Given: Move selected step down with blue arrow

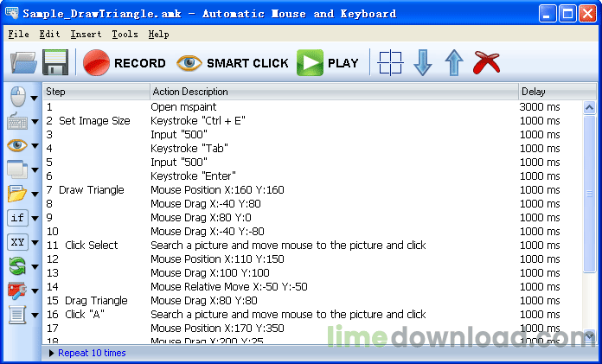Looking at the screenshot, I should click(x=423, y=62).
